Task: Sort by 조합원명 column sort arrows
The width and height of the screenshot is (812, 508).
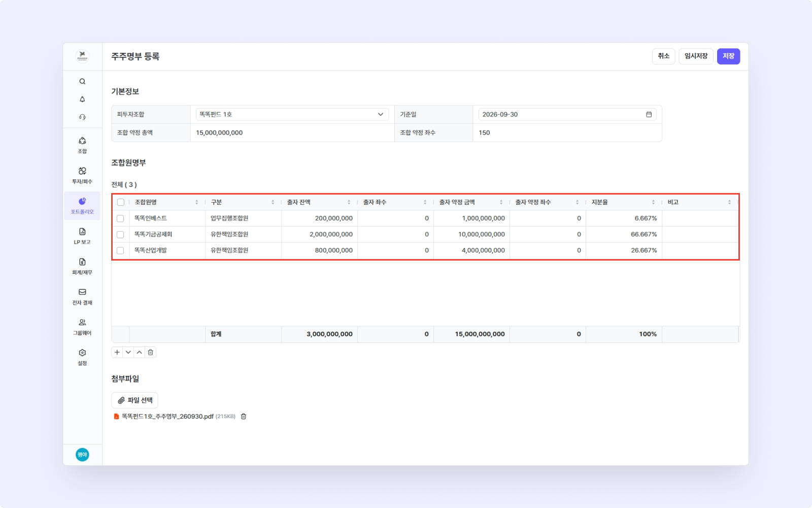Action: [197, 202]
